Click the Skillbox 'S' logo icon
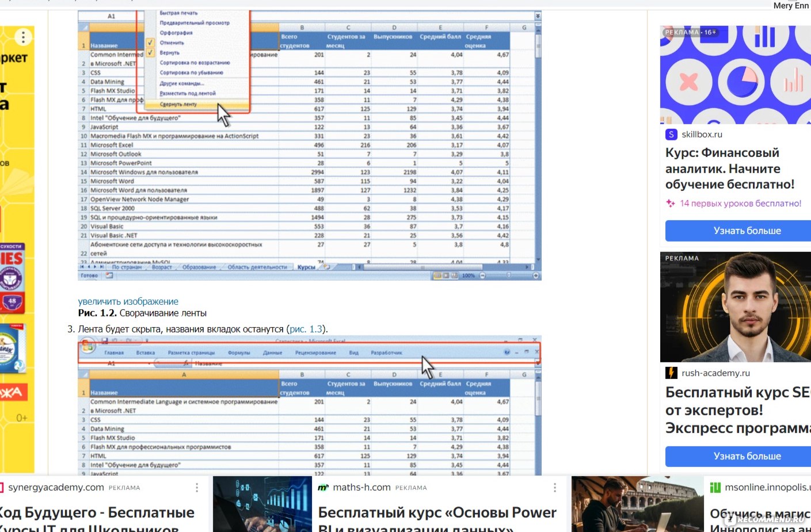The height and width of the screenshot is (532, 811). click(671, 135)
